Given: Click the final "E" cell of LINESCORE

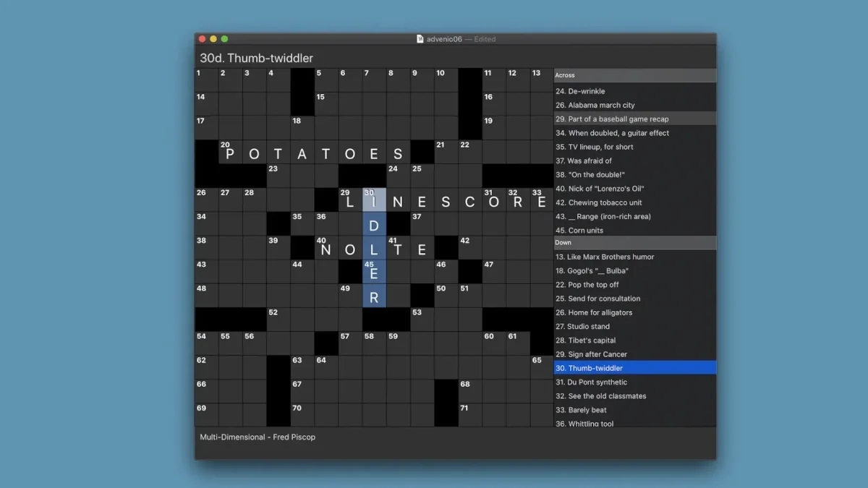Looking at the screenshot, I should [x=542, y=201].
